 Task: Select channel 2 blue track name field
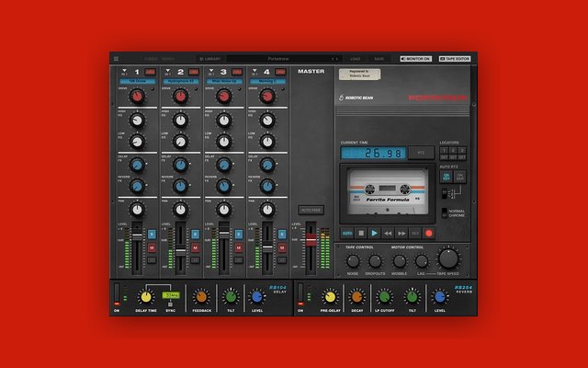181,81
